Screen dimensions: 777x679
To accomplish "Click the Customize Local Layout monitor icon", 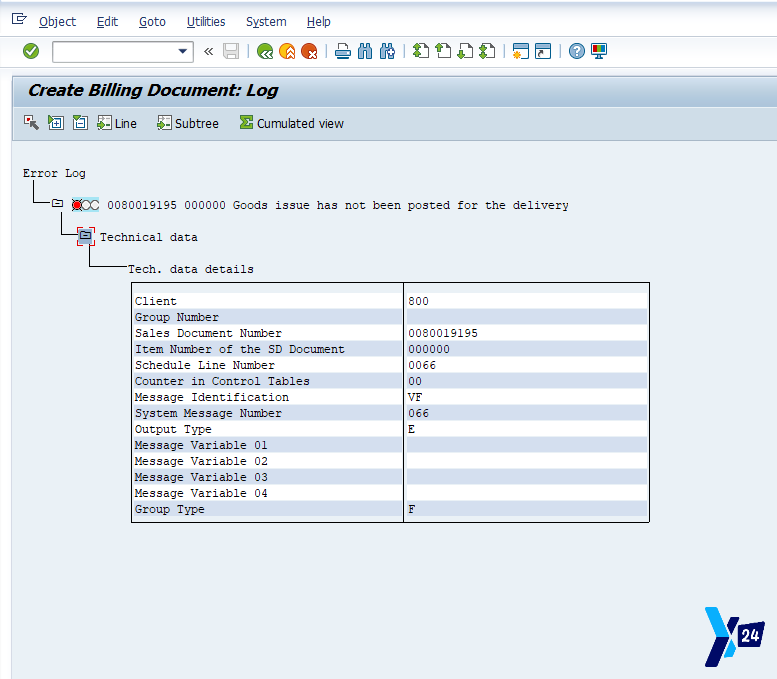I will [599, 51].
